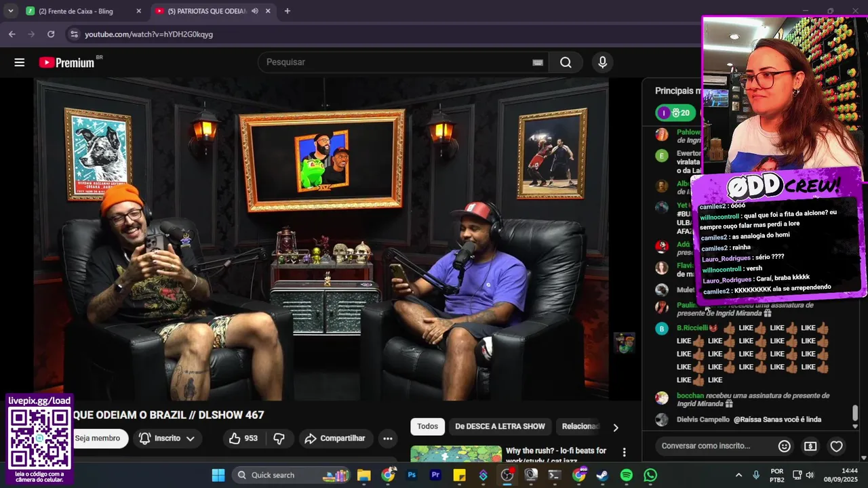This screenshot has height=488, width=868.
Task: Click B.Riccielli avatar in chat
Action: (662, 329)
